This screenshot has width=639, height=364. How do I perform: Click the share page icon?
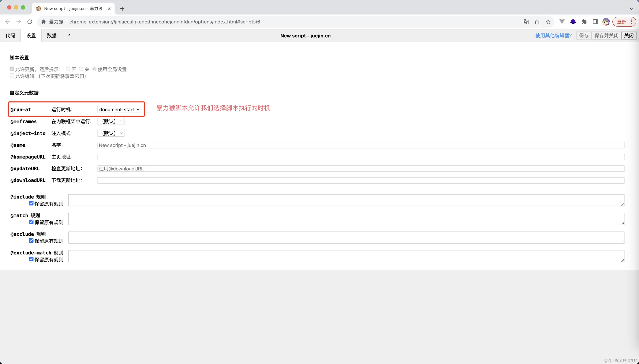point(537,22)
